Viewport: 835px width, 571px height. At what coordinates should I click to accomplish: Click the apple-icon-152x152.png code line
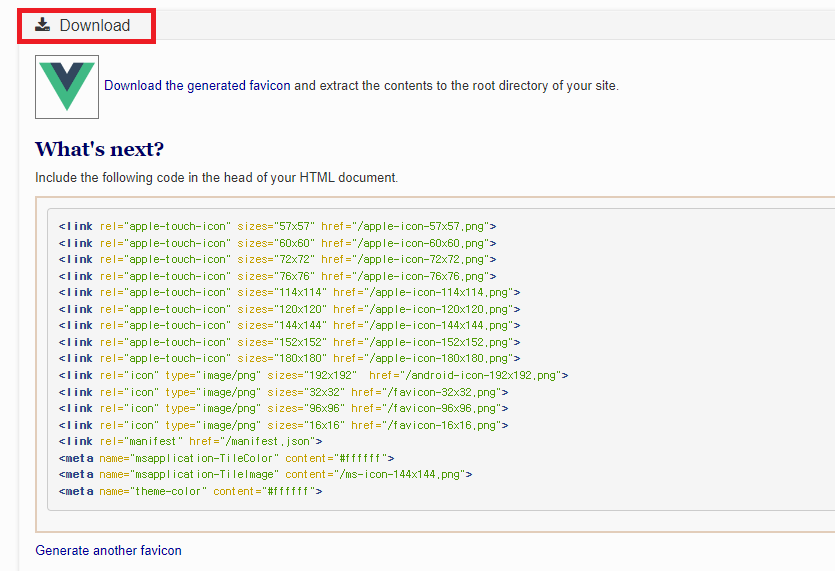[x=290, y=342]
